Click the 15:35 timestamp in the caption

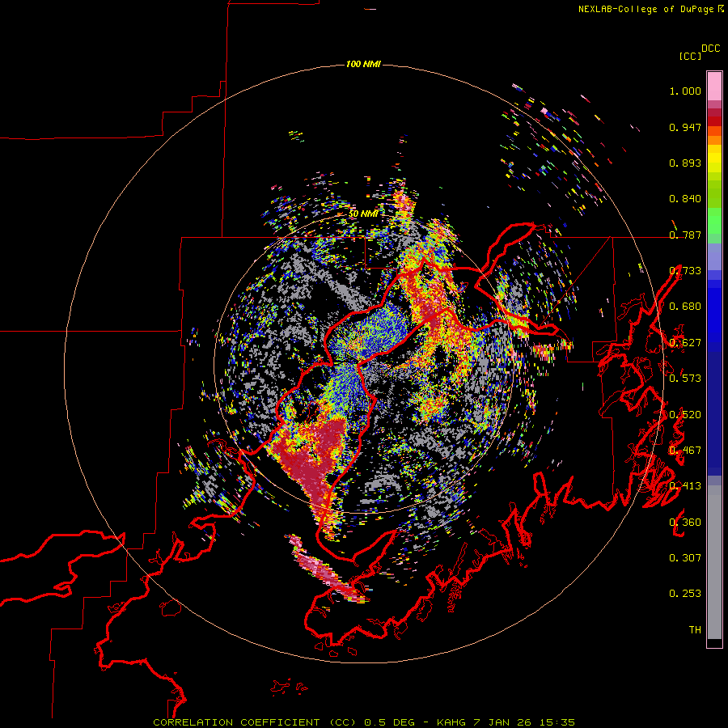pos(557,722)
